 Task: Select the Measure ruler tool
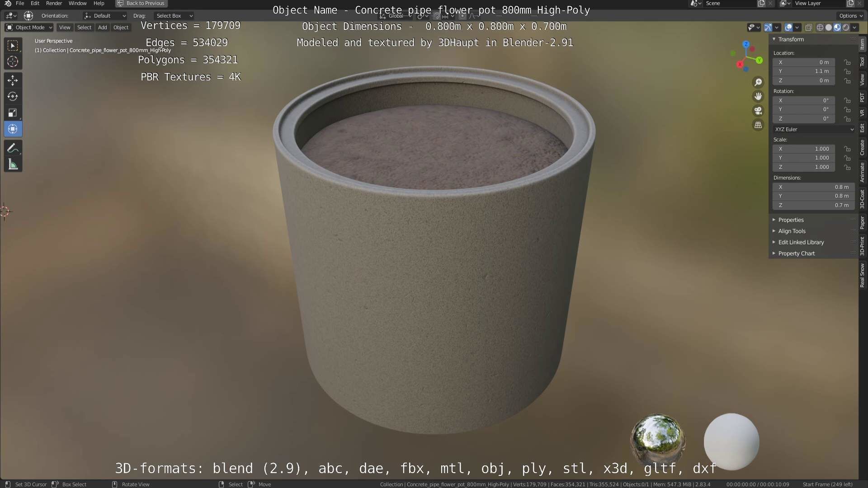click(13, 164)
